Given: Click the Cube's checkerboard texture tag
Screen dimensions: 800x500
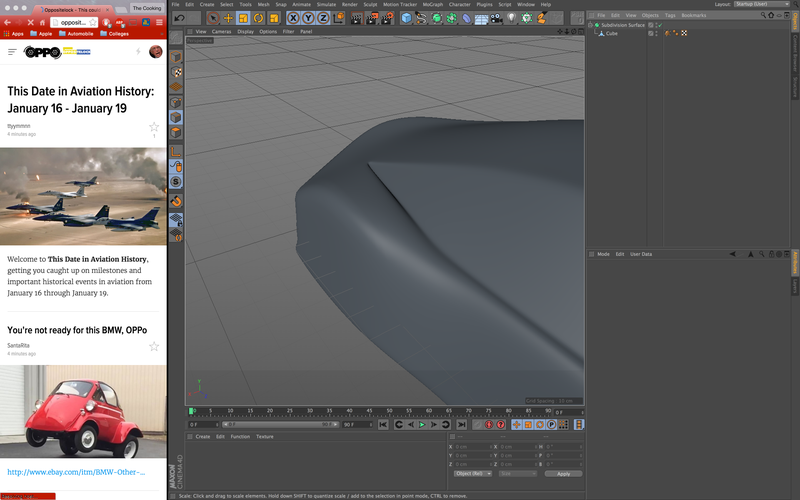Looking at the screenshot, I should point(684,33).
